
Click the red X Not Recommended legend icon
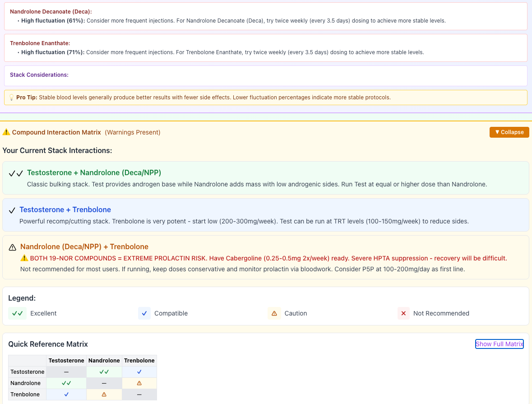[403, 313]
